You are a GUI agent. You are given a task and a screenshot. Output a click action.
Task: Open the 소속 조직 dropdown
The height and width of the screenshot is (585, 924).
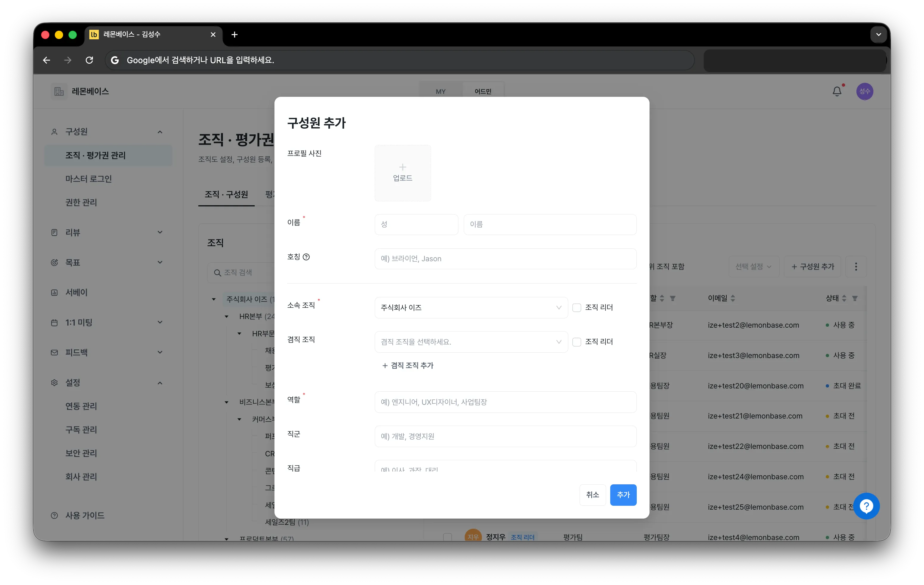coord(471,307)
